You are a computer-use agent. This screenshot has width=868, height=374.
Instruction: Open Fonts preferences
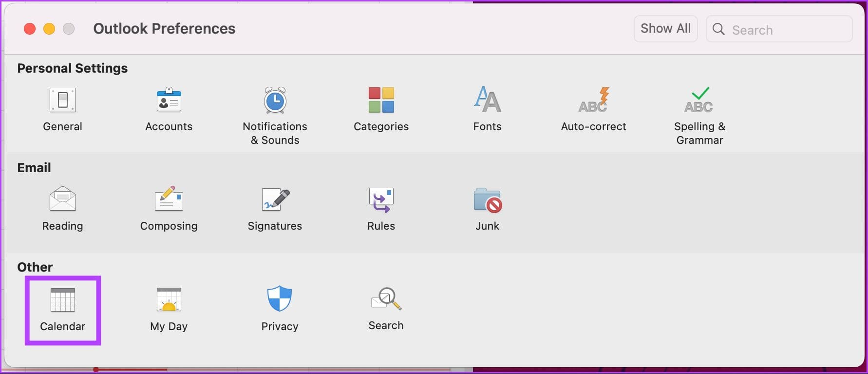(x=487, y=109)
